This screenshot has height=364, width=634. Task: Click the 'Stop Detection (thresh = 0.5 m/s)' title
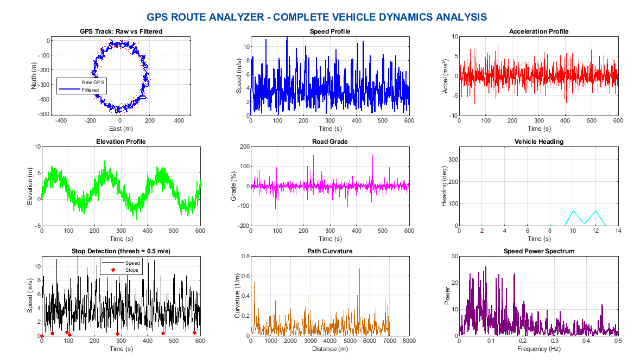coord(121,251)
